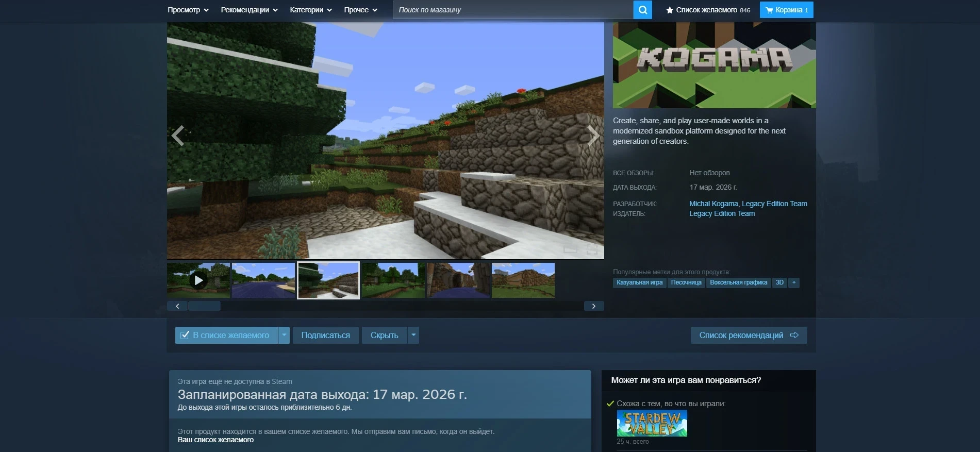Image resolution: width=980 pixels, height=452 pixels.
Task: Open wishlist with the star icon
Action: [670, 10]
